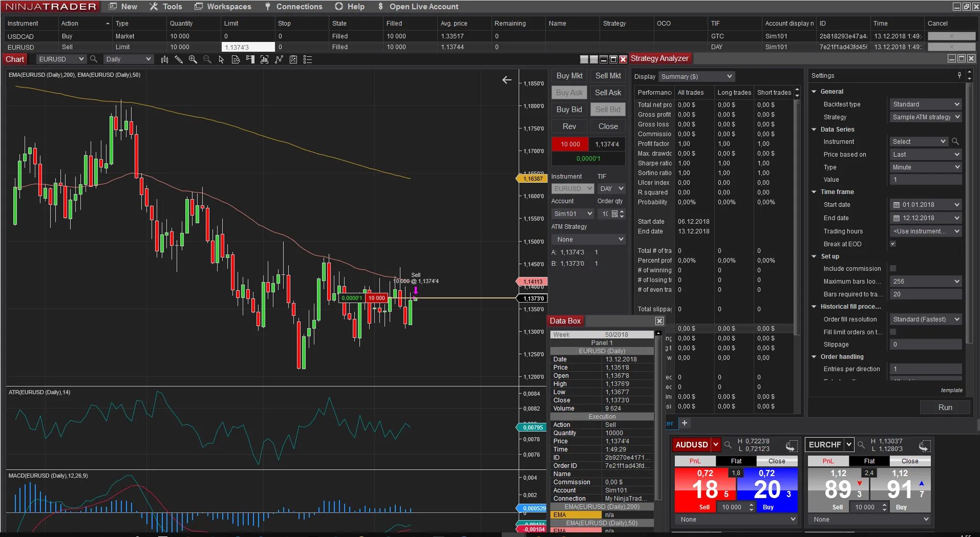980x537 pixels.
Task: Click the Buy Mkt button
Action: pos(569,76)
